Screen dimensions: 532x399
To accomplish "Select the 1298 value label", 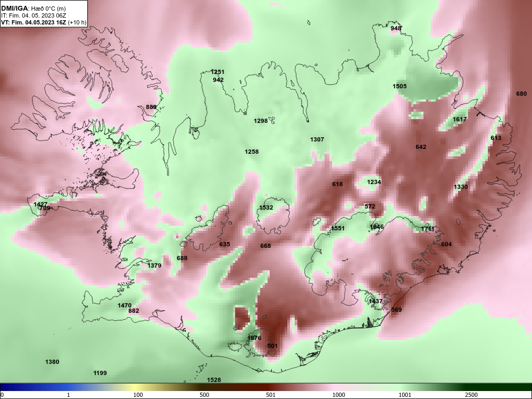I will point(261,121).
